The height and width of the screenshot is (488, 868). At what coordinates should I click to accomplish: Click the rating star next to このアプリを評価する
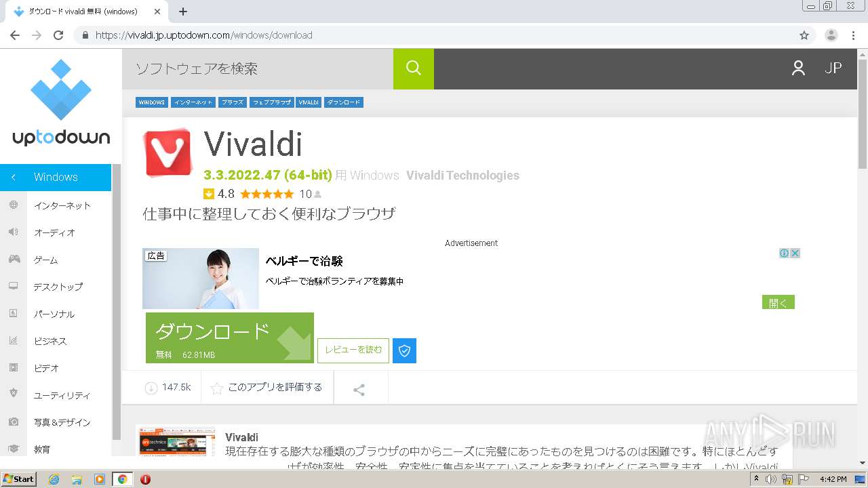click(x=217, y=388)
